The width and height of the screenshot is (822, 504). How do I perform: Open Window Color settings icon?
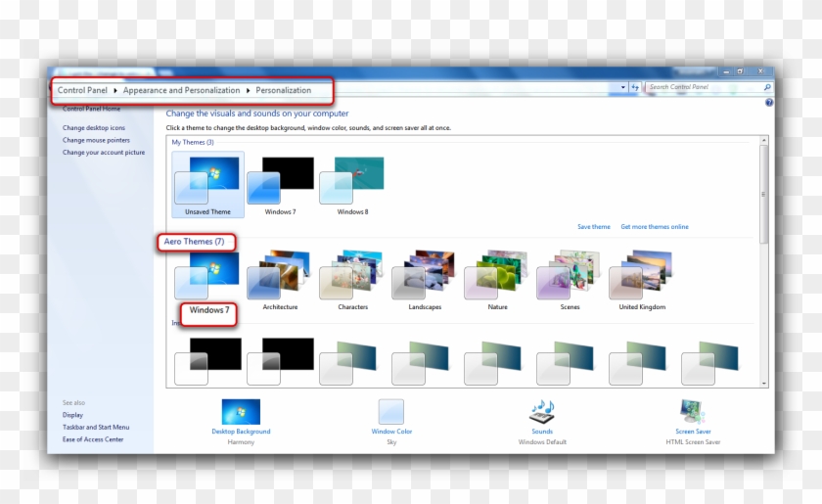[391, 412]
